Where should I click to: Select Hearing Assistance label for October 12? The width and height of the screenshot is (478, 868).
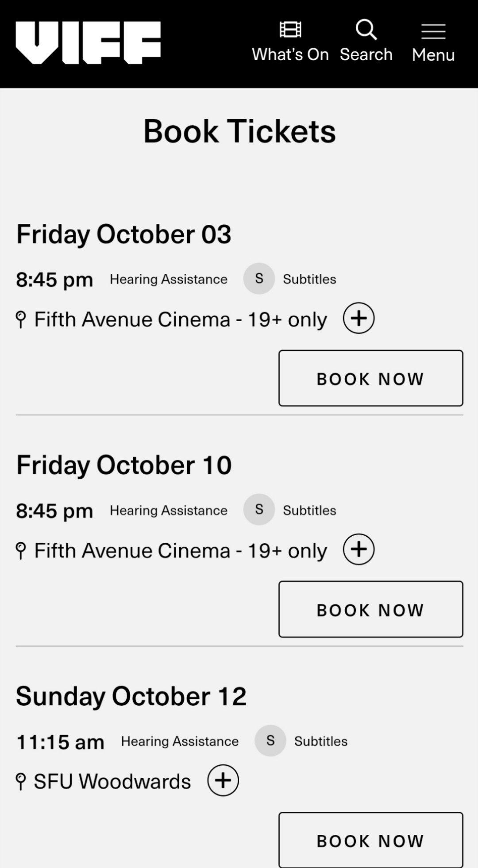point(180,741)
